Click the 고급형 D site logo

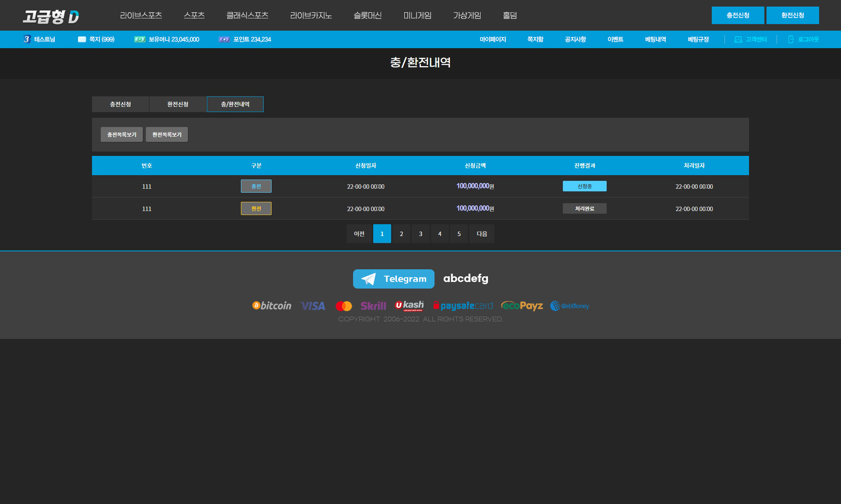click(x=51, y=16)
